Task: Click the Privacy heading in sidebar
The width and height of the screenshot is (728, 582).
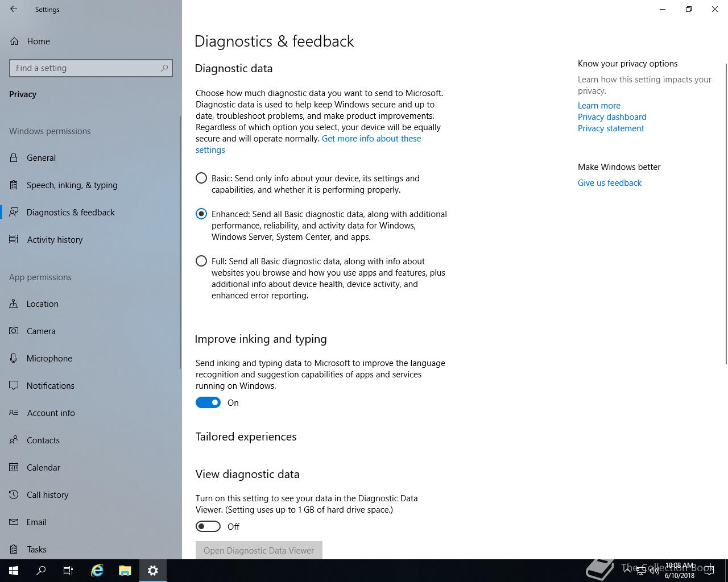Action: coord(23,94)
